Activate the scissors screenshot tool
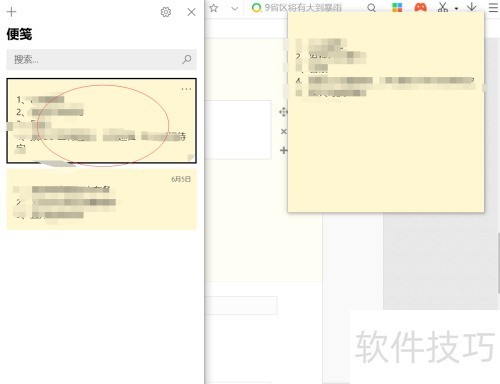Screen dimensions: 500x384 click(x=443, y=7)
